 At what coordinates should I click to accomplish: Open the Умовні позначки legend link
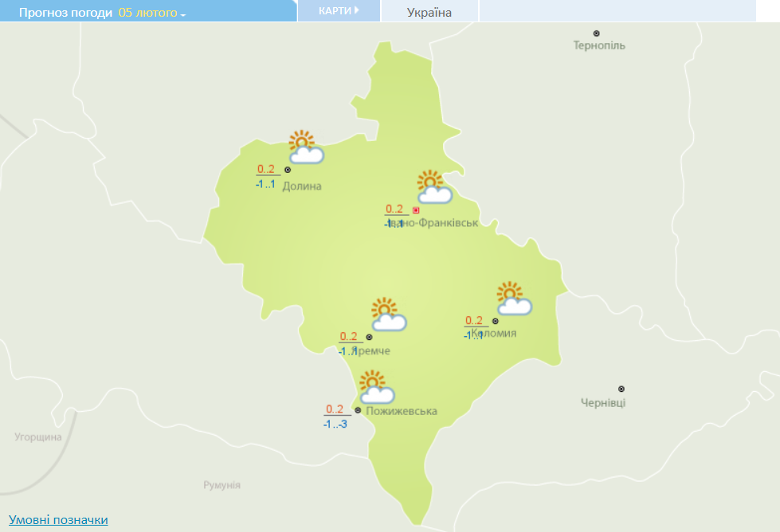click(x=58, y=520)
